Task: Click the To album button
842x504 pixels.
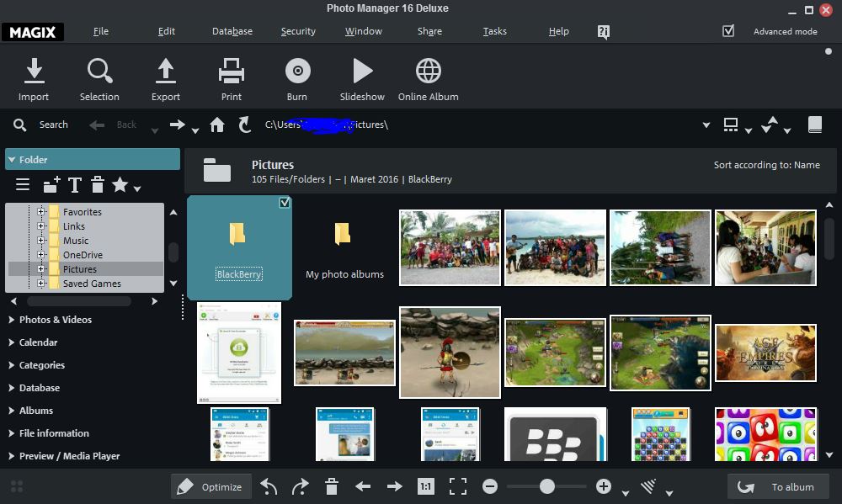Action: click(x=778, y=487)
